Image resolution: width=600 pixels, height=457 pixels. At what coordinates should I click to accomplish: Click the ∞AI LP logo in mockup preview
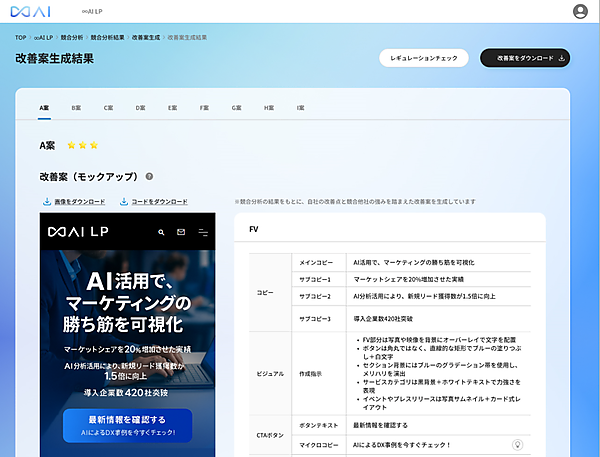[x=78, y=232]
